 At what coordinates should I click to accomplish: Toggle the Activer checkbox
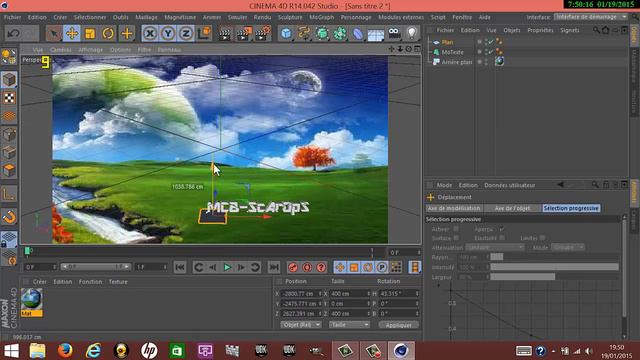click(x=456, y=229)
